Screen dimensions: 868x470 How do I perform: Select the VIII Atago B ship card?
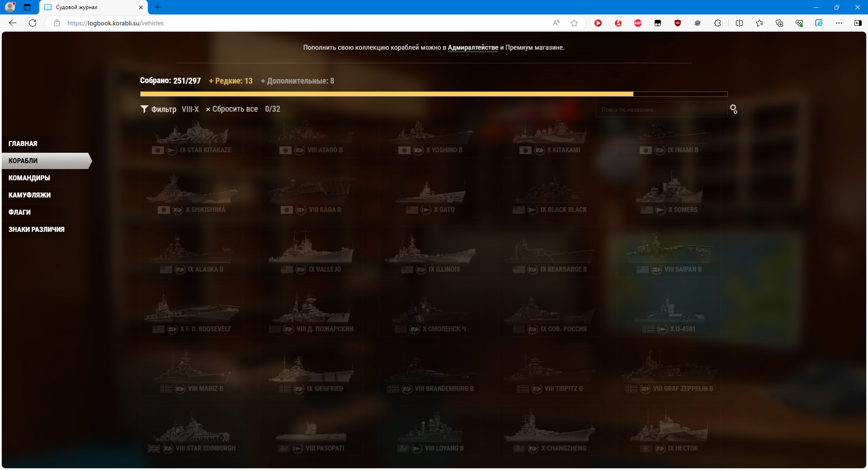point(311,138)
